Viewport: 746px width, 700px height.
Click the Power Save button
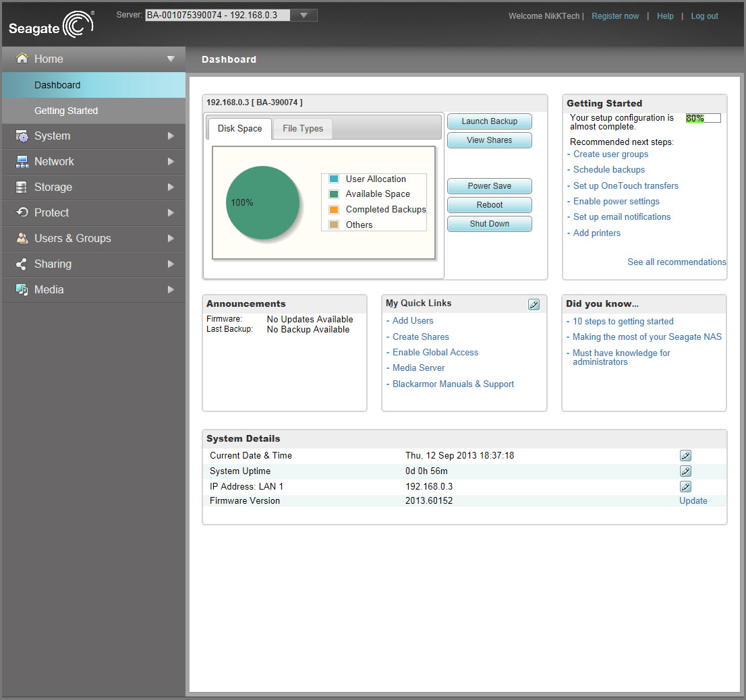490,186
